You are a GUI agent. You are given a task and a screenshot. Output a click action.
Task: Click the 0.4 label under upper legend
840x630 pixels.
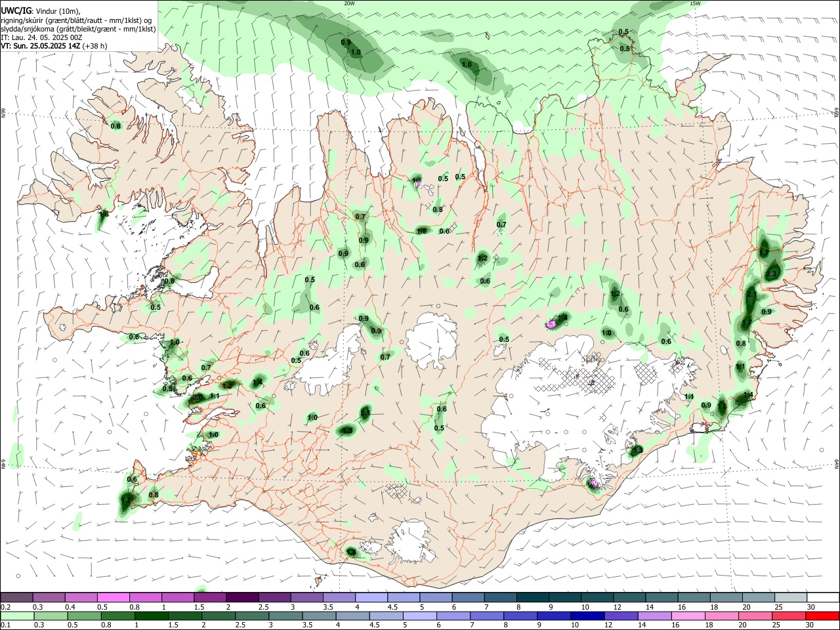[70, 607]
